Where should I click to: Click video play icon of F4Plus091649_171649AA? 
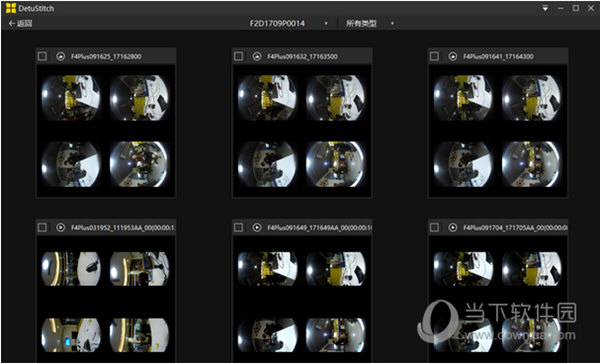tap(257, 227)
